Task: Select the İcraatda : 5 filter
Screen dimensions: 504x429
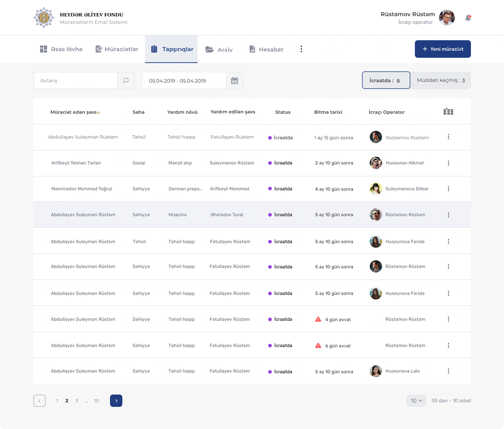Action: click(x=386, y=80)
